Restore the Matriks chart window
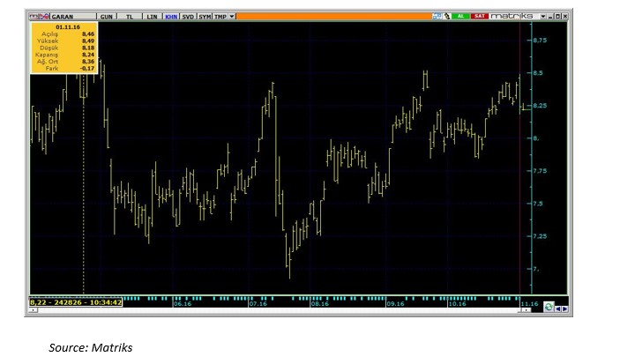The image size is (620, 364). coord(557,16)
